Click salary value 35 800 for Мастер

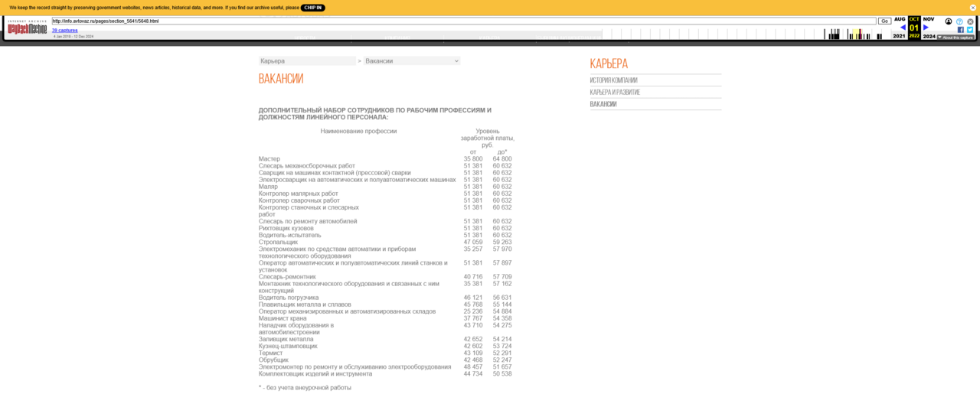coord(473,159)
